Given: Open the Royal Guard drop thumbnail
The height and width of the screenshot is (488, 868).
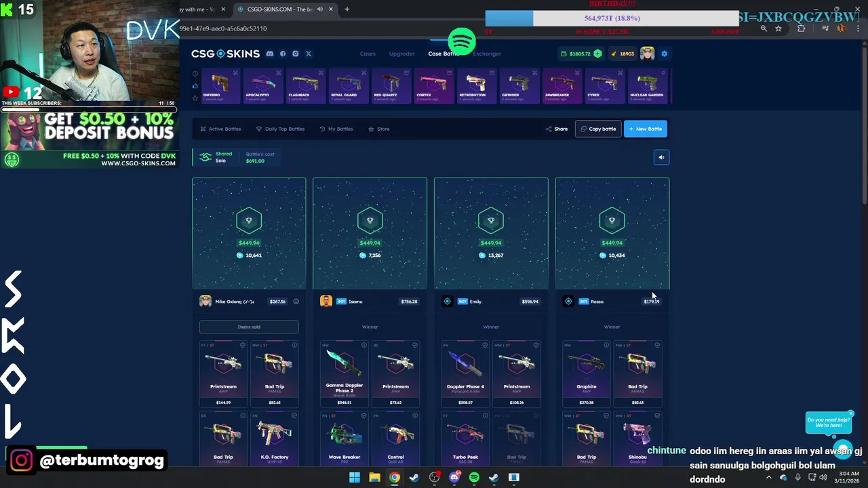Looking at the screenshot, I should pyautogui.click(x=348, y=86).
